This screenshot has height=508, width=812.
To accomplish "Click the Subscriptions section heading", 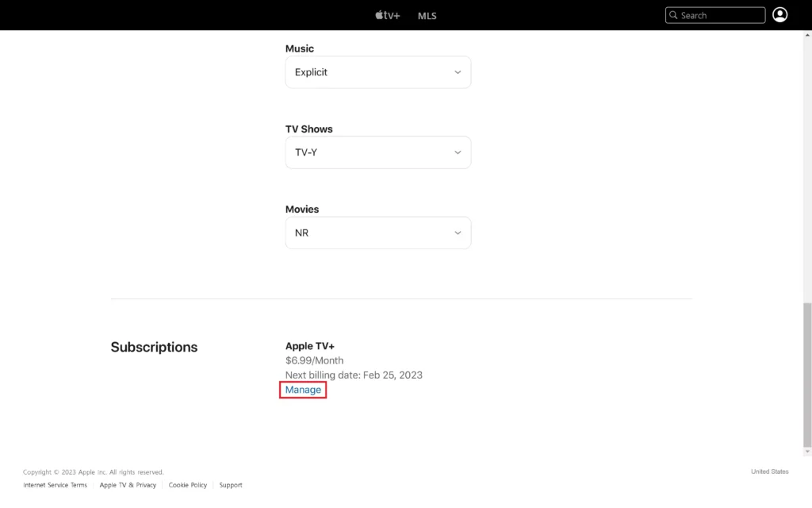I will click(154, 348).
